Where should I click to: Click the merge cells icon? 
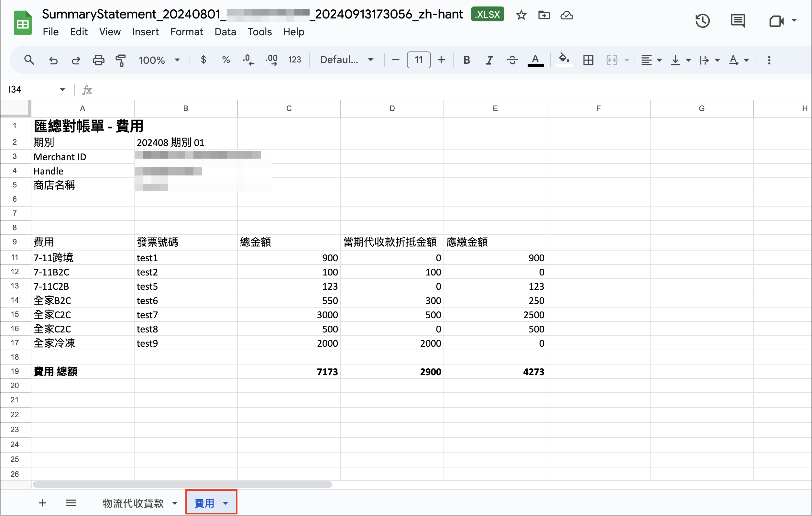click(612, 60)
